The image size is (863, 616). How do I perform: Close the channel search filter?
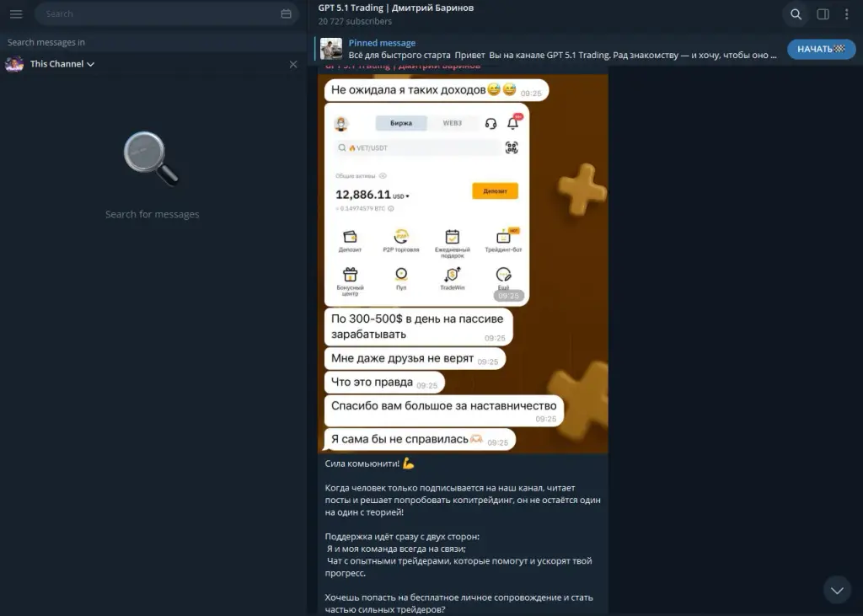tap(293, 64)
